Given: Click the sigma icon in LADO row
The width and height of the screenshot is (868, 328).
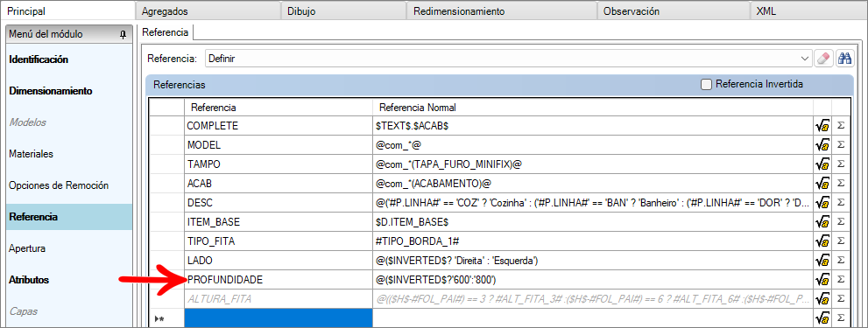Looking at the screenshot, I should pos(840,260).
